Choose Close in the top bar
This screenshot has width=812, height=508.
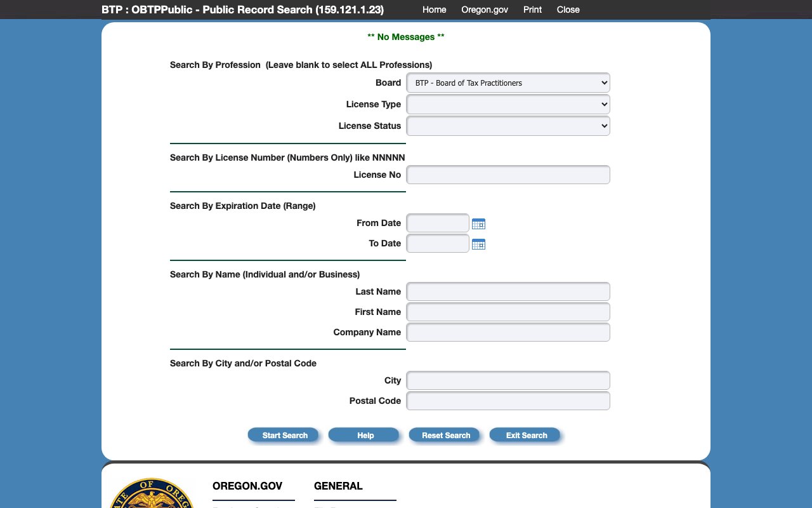point(568,10)
